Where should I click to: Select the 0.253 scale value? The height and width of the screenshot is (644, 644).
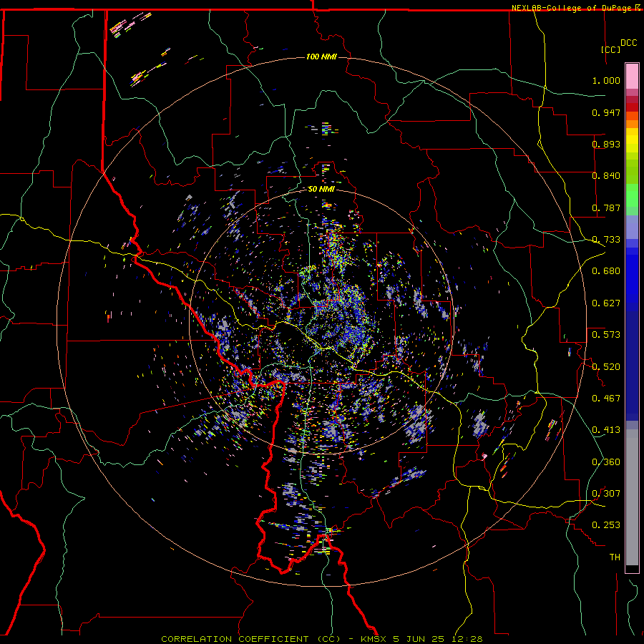coord(606,525)
